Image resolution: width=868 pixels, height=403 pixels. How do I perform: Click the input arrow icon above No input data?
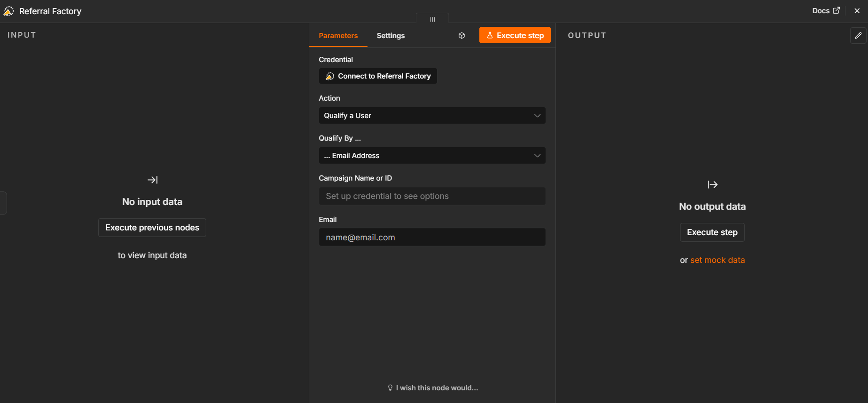click(152, 180)
